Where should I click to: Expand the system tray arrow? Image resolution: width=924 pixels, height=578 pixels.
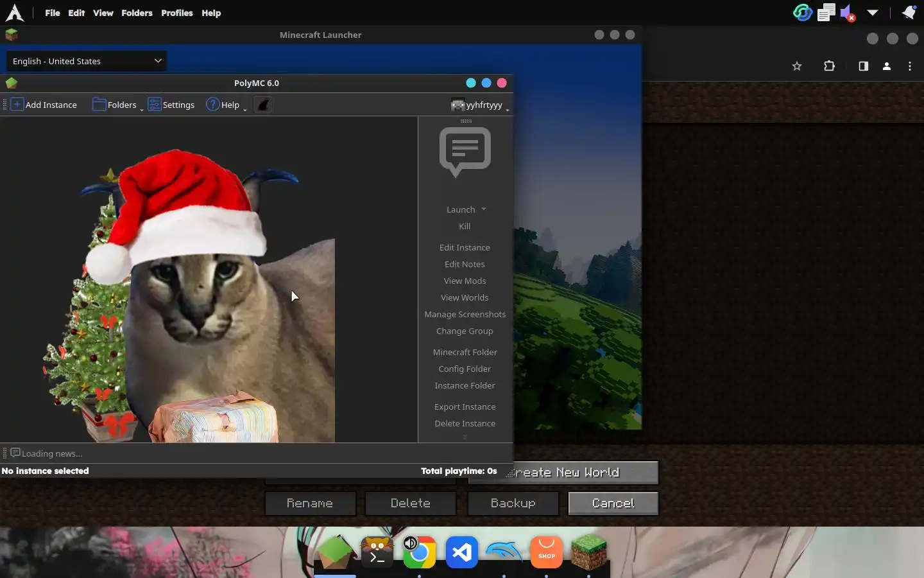coord(873,12)
